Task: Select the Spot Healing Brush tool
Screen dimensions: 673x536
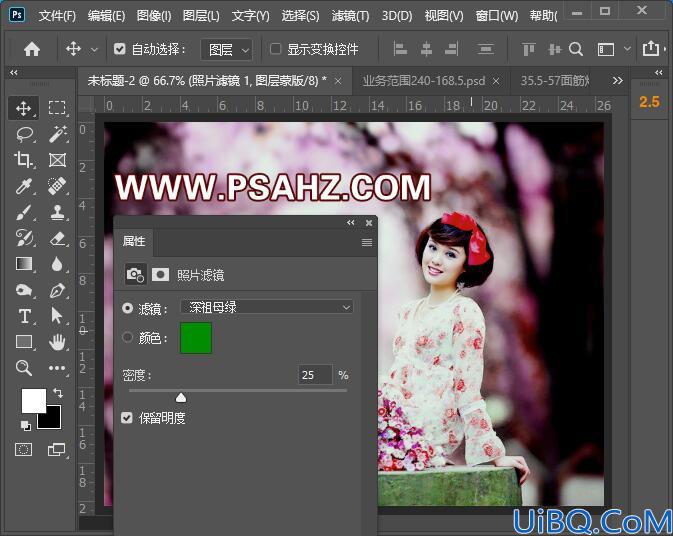Action: [x=57, y=186]
